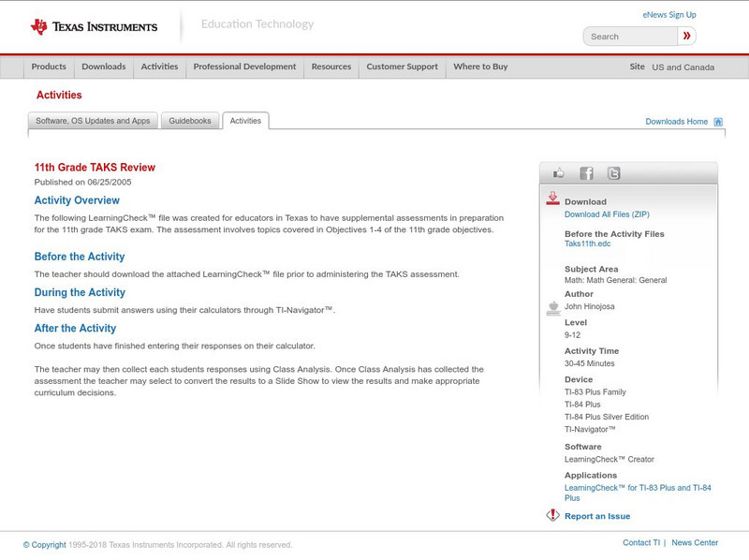
Task: Open the Taks11th.edc file link
Action: [588, 243]
